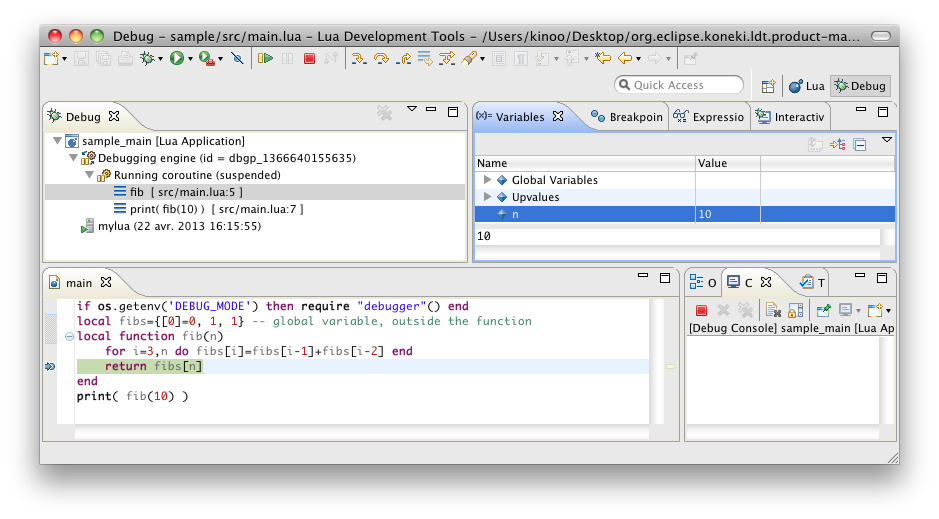Screen dimensions: 939x519
Task: Switch to the Debug perspective button
Action: 860,86
